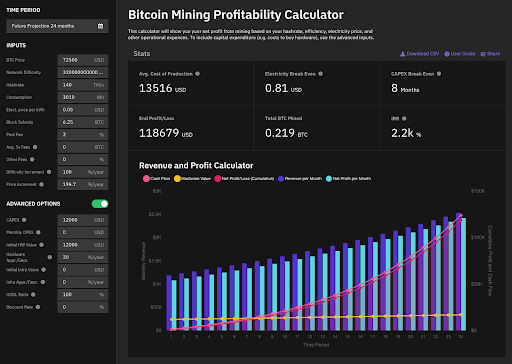Toggle Net Profit per Month legend item
The width and height of the screenshot is (512, 364).
click(x=348, y=179)
